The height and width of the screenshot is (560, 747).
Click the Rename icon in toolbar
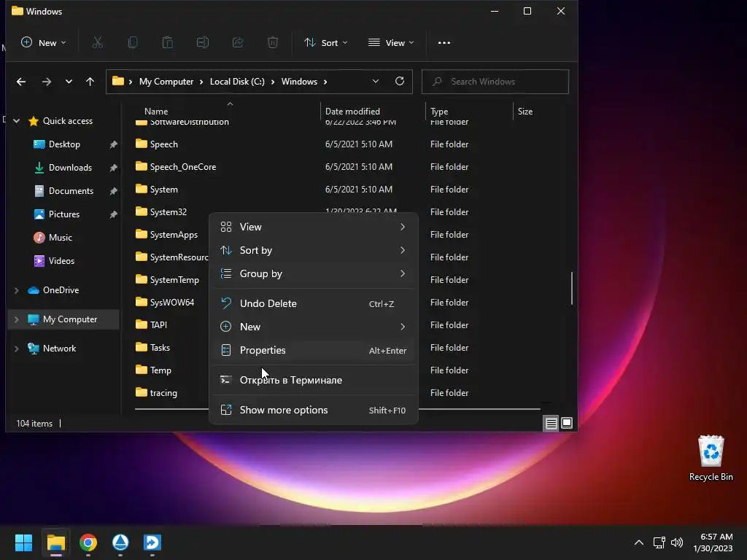click(203, 43)
